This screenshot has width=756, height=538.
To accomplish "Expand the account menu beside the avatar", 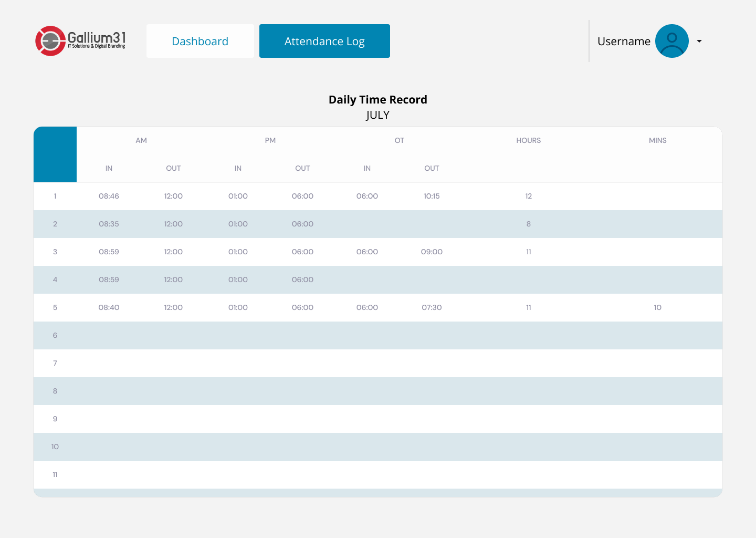I will (699, 41).
